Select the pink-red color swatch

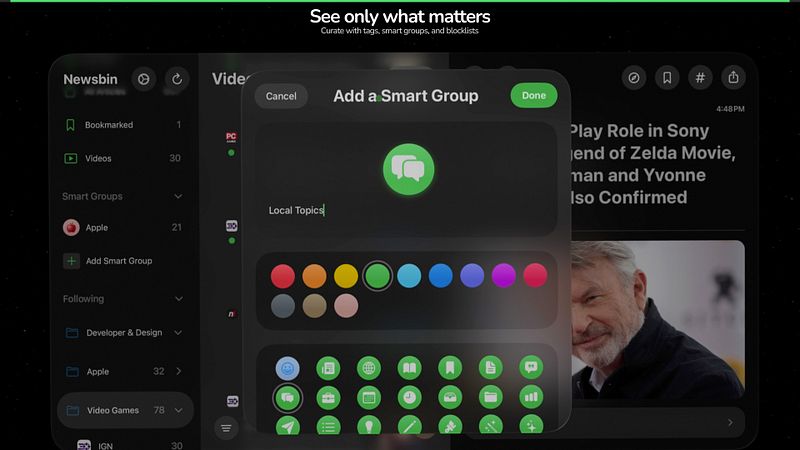(x=535, y=276)
